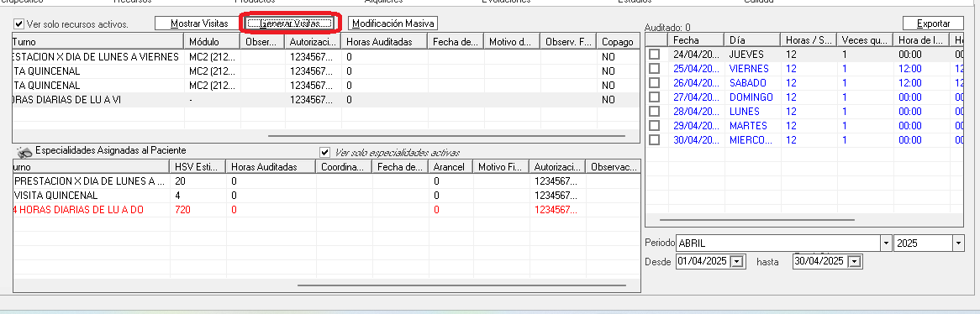Click Especialidades Asignadas al Paciente label
The image size is (980, 314).
pos(111,150)
